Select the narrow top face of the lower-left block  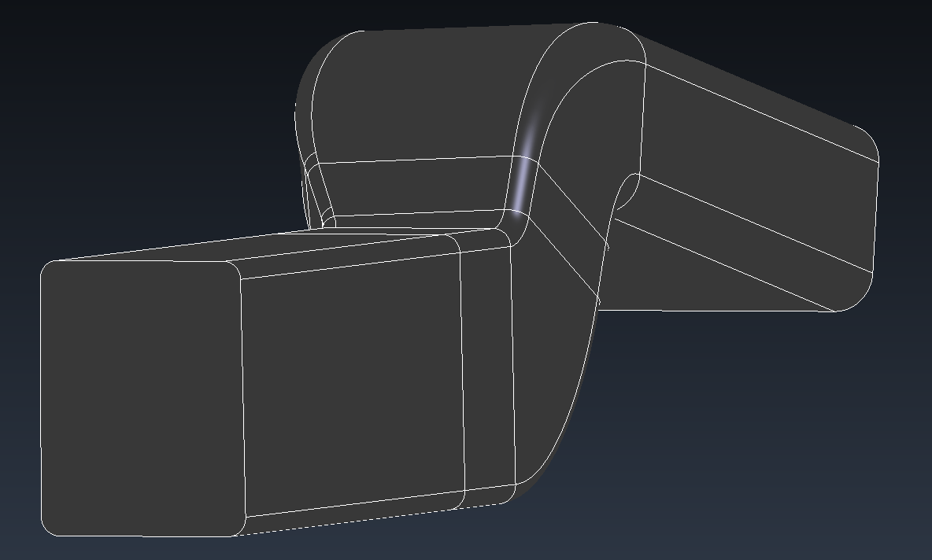coord(346,249)
